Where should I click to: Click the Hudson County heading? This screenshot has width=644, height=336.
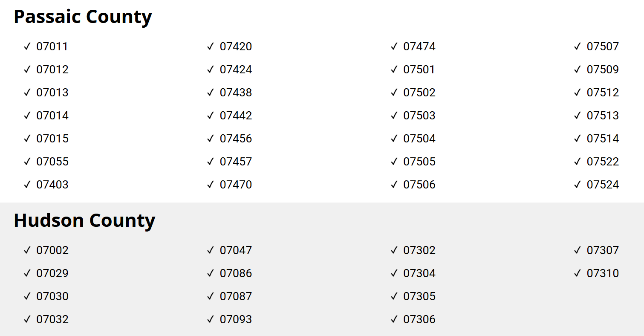[x=84, y=221]
